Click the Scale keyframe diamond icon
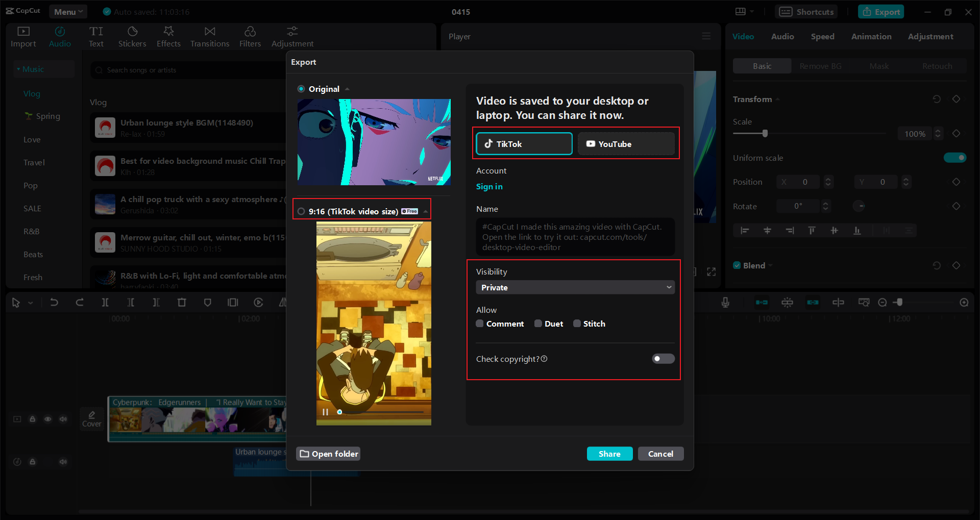The width and height of the screenshot is (980, 520). 957,133
